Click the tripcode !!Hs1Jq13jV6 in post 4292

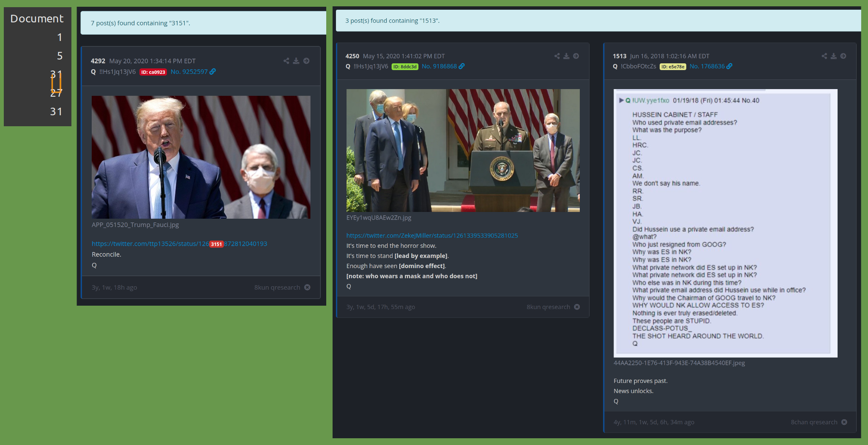[117, 72]
